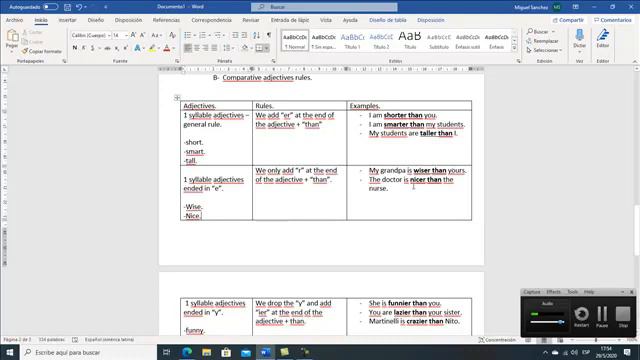This screenshot has width=640, height=360.
Task: Open the Revisar ribbon tab
Action: pyautogui.click(x=251, y=20)
